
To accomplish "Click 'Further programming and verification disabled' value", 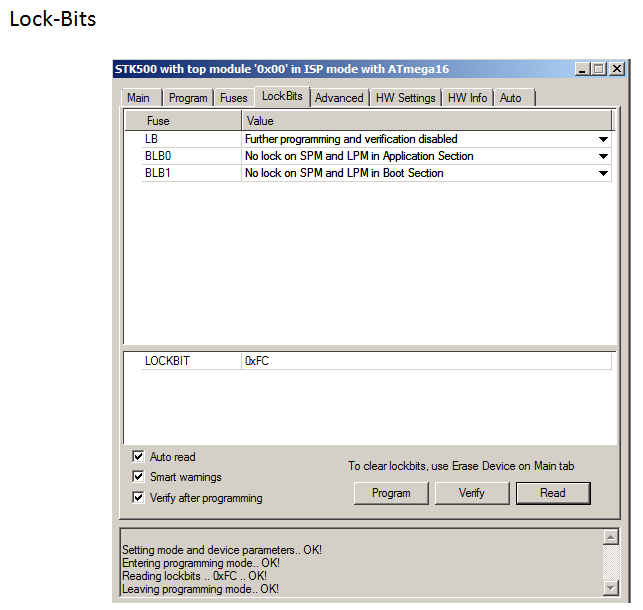I will [x=351, y=139].
